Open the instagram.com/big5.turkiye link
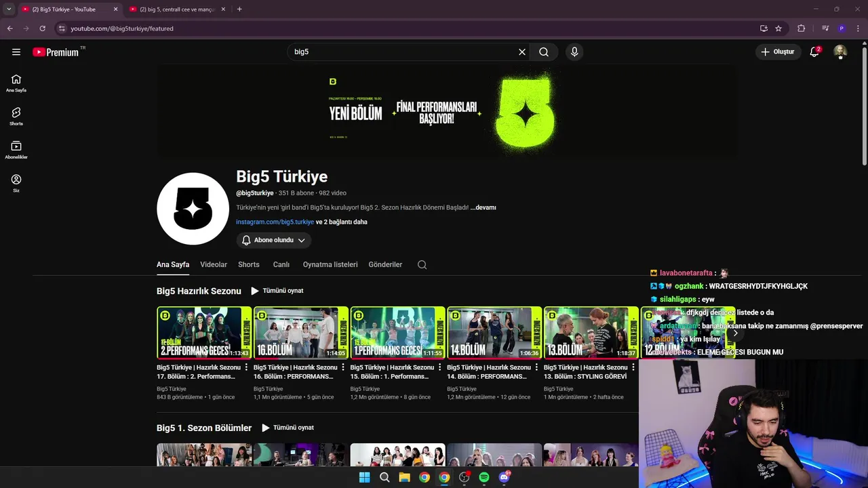 pyautogui.click(x=275, y=222)
